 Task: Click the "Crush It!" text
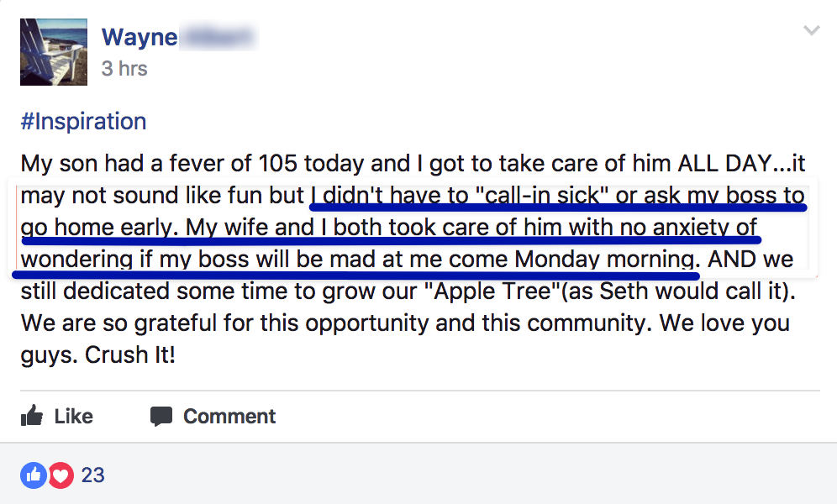(130, 354)
